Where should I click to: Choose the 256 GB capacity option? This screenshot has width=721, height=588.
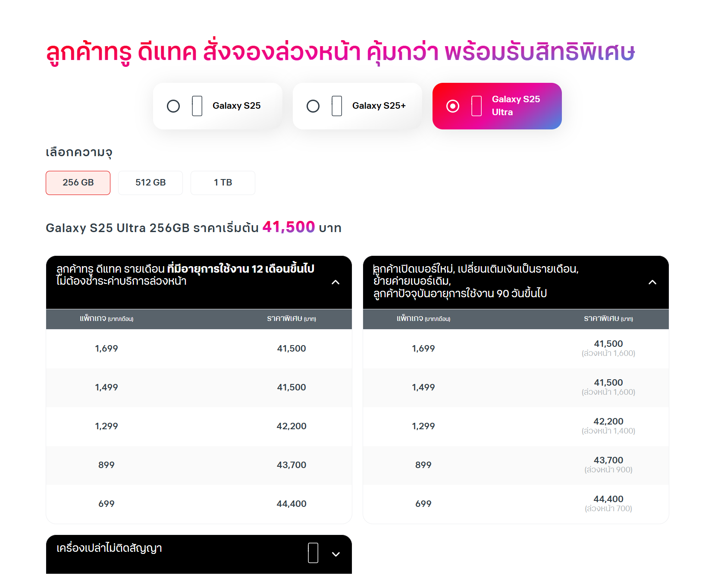pos(78,182)
